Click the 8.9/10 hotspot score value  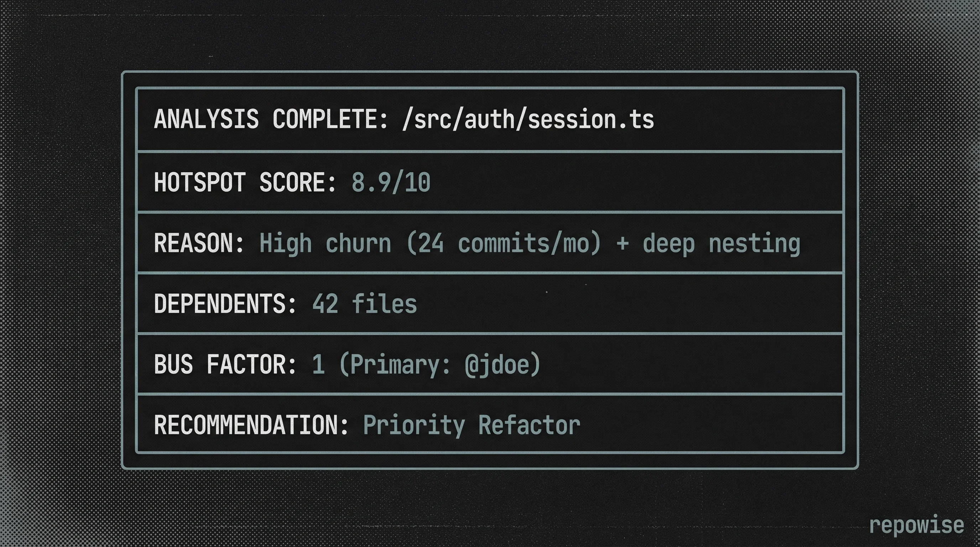pyautogui.click(x=391, y=182)
